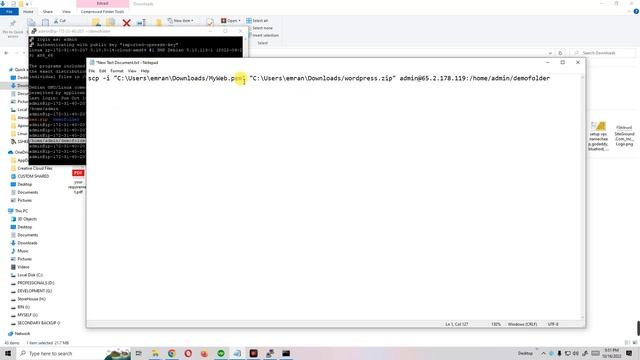
Task: Open the notification center icon
Action: pyautogui.click(x=629, y=353)
